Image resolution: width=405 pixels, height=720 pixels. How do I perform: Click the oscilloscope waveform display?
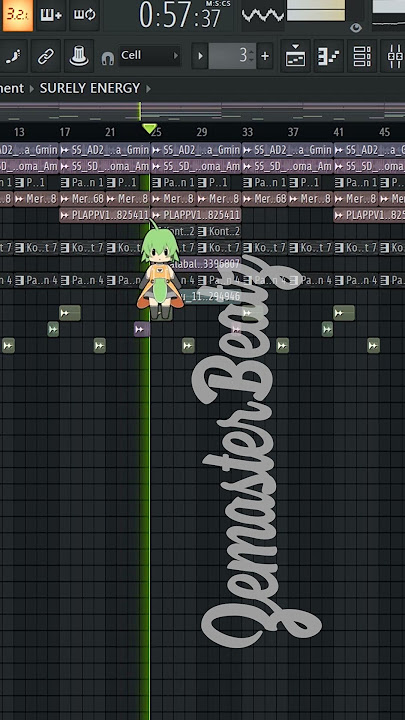(263, 15)
